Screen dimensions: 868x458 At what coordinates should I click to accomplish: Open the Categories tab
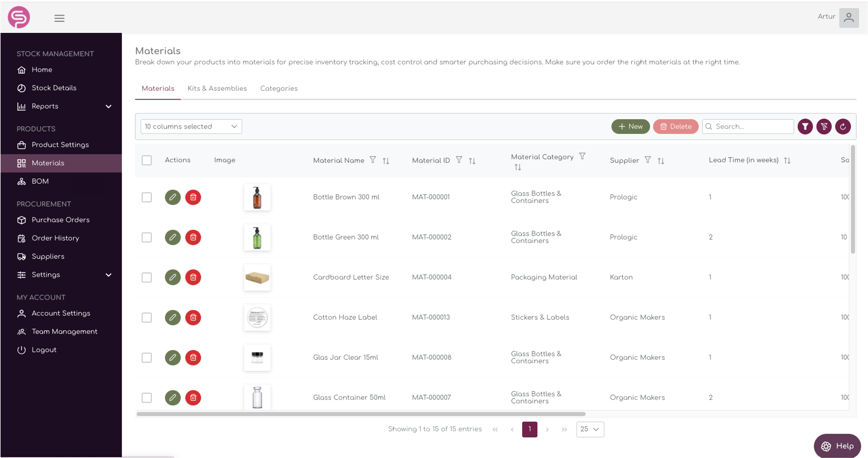point(279,88)
